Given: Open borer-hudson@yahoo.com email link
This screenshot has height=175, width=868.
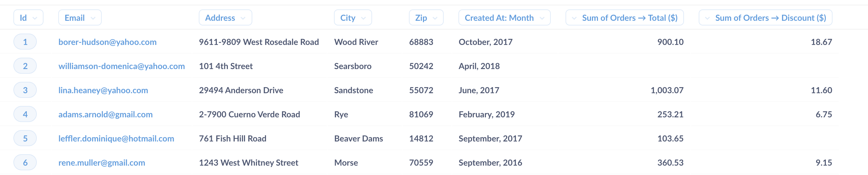Looking at the screenshot, I should pos(107,42).
